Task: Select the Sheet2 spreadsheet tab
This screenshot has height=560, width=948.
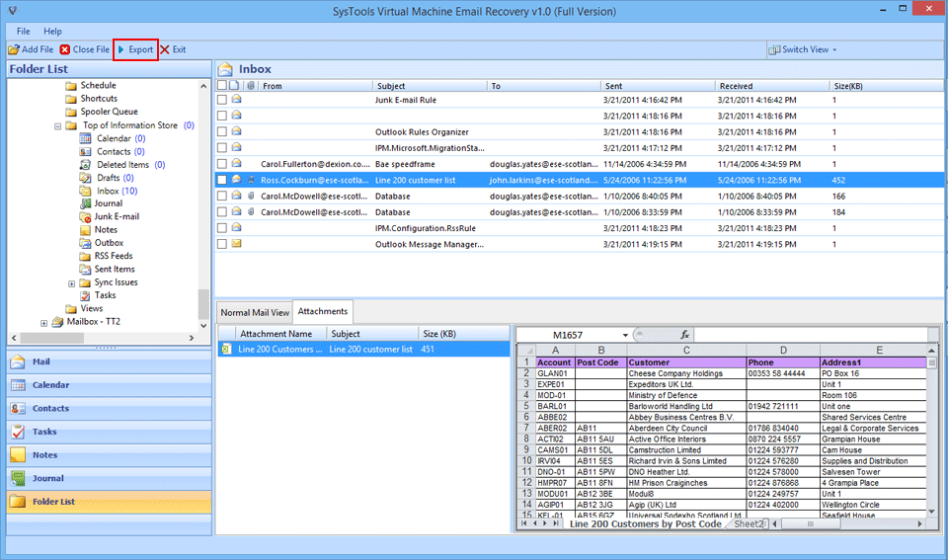Action: click(749, 523)
